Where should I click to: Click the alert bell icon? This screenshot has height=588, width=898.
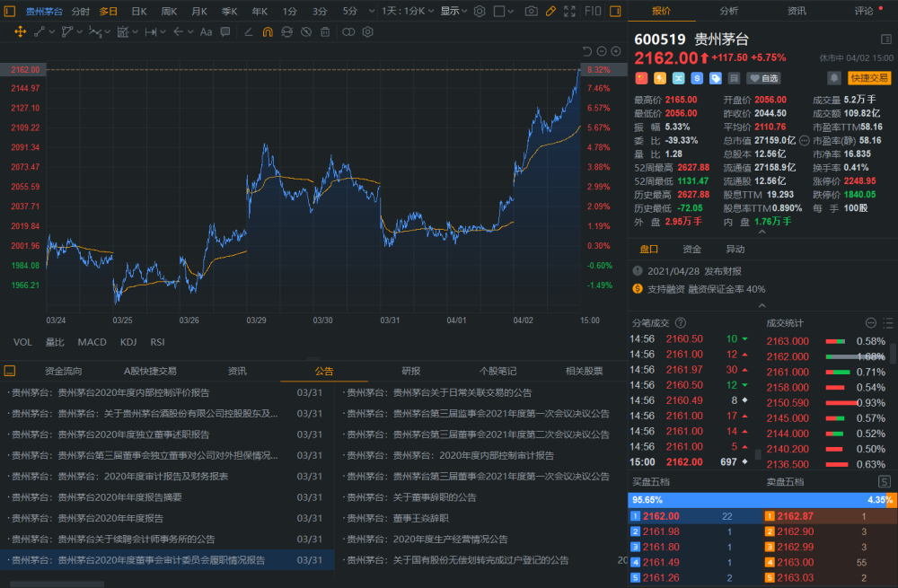[834, 78]
